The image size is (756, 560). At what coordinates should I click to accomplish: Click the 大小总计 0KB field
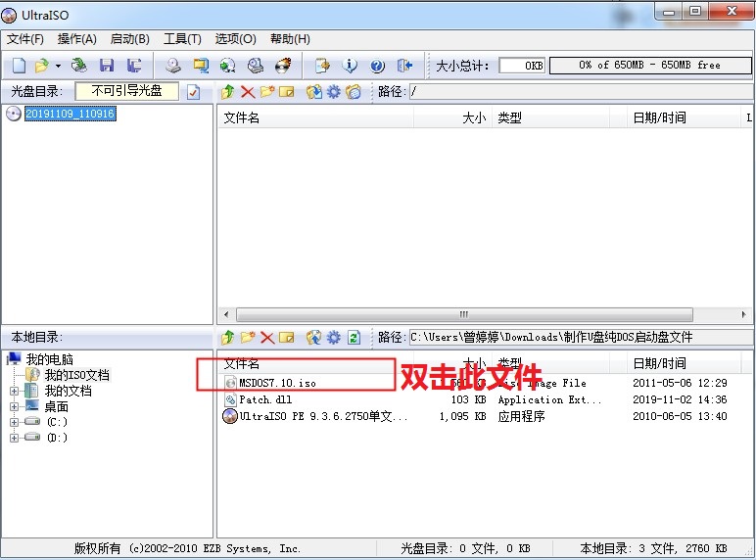pos(522,65)
